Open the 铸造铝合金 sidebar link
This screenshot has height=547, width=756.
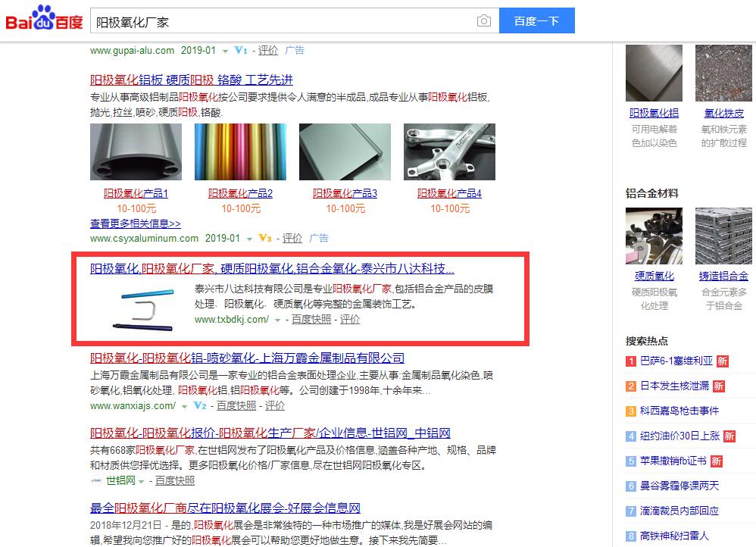(x=723, y=276)
